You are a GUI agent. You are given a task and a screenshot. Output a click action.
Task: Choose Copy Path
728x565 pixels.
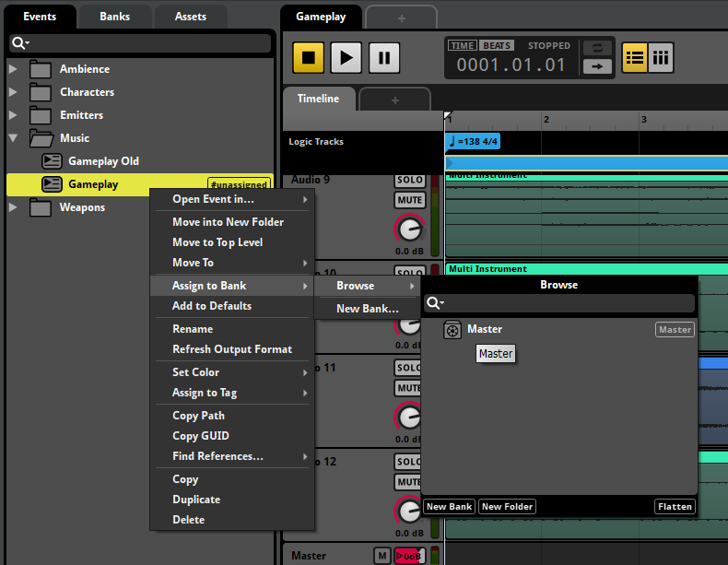point(232,416)
